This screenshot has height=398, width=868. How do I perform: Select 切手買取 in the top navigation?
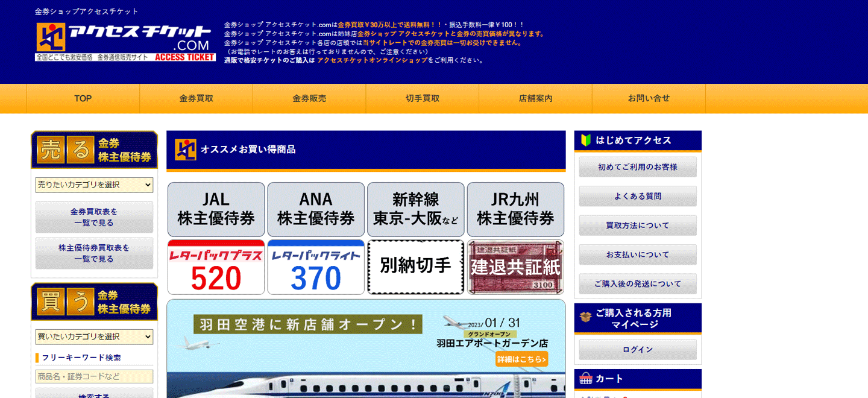point(423,98)
